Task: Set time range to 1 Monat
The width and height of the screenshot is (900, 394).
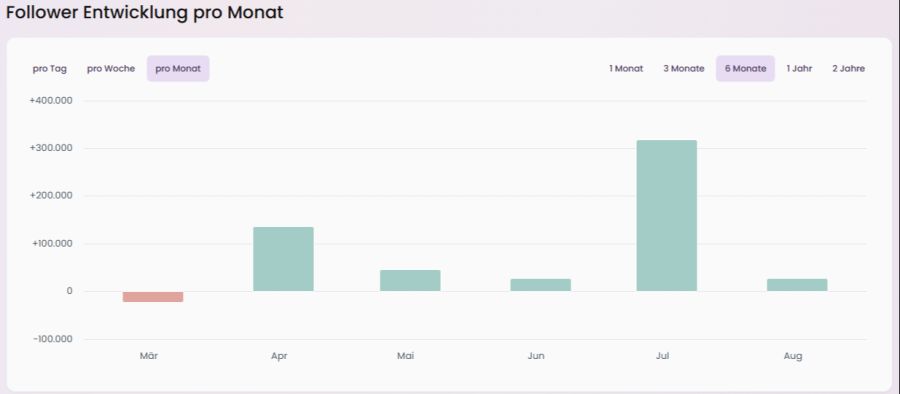Action: pos(626,69)
